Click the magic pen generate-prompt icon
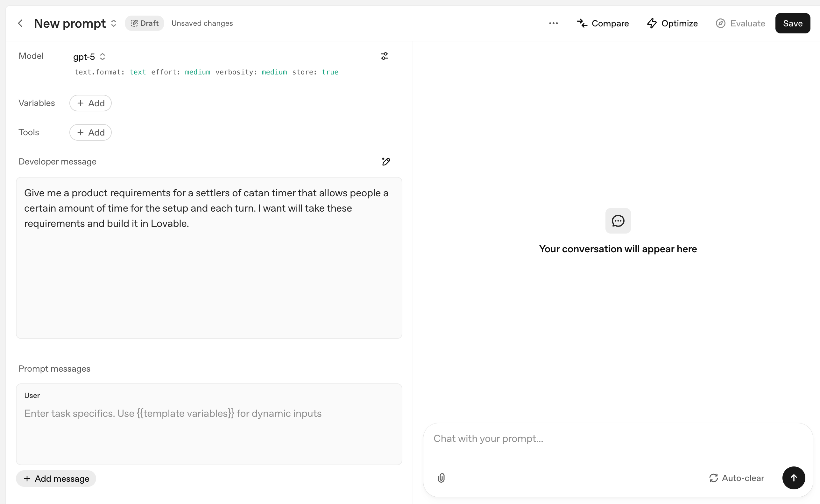Screen dimensions: 820x504 pyautogui.click(x=386, y=162)
